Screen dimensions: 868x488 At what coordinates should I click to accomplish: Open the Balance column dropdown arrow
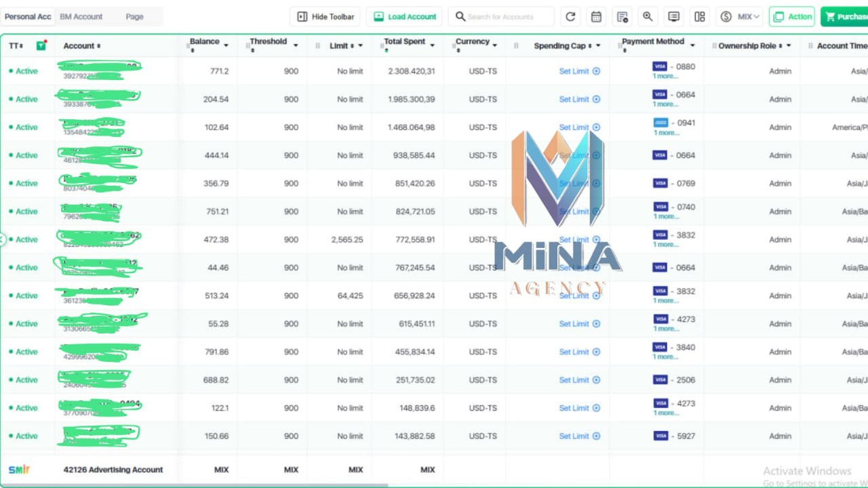click(x=226, y=46)
